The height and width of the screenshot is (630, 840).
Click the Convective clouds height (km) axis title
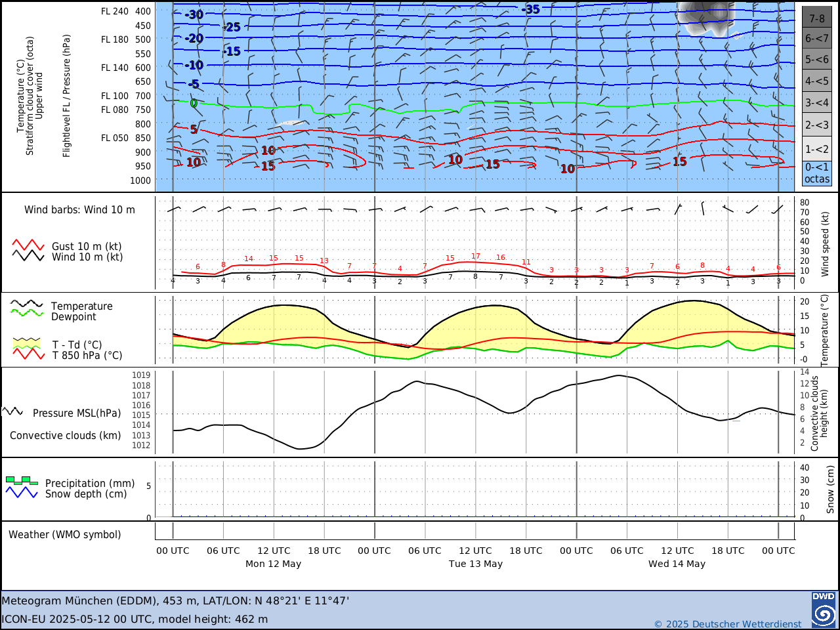819,413
